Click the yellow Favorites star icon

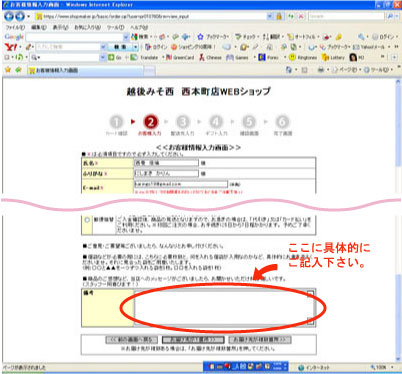(8, 70)
